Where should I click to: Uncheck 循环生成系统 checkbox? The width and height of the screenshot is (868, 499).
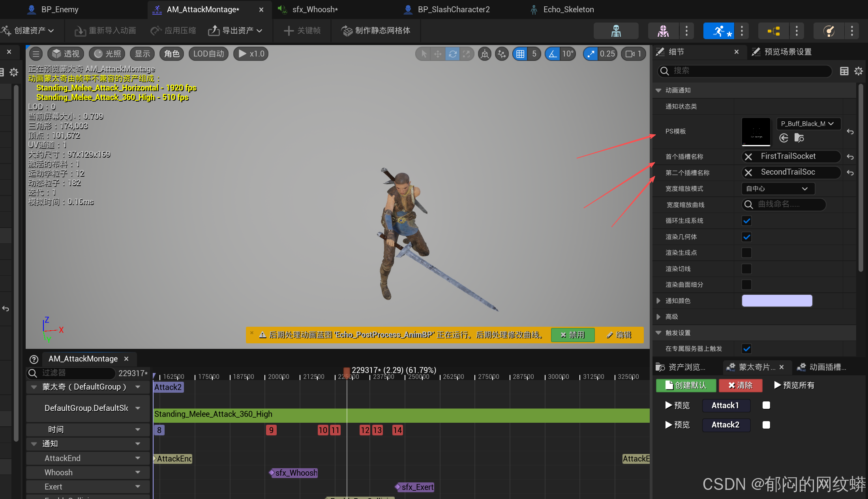pyautogui.click(x=746, y=221)
